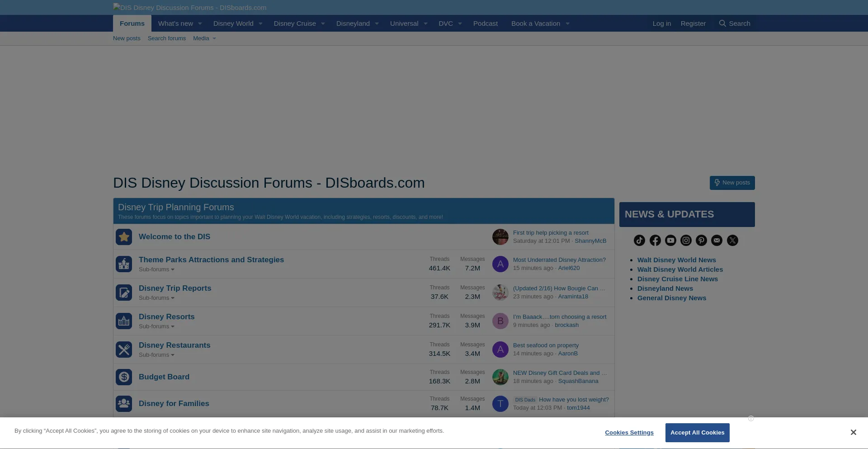Expand Sub-forums under Disney Resorts
868x449 pixels.
tap(156, 326)
